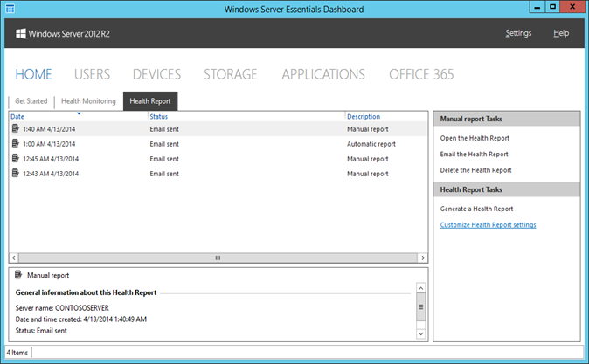Open Settings in the header
The width and height of the screenshot is (589, 364).
518,33
